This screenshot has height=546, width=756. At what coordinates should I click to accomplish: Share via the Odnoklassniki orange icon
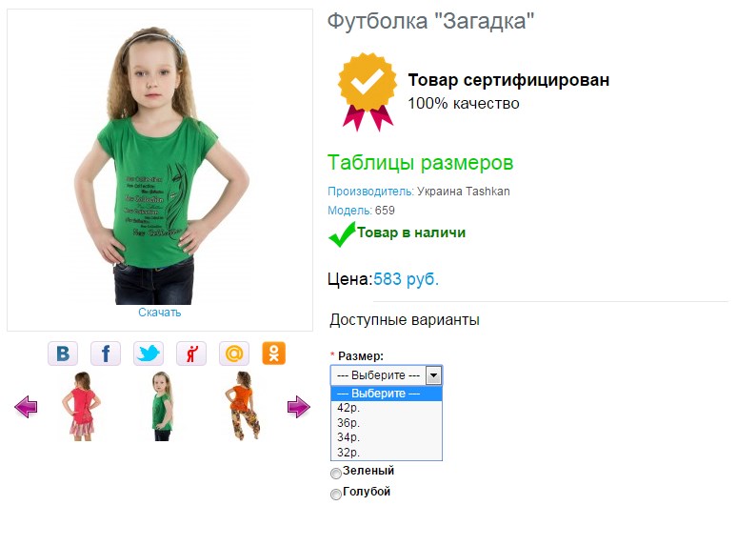(274, 354)
